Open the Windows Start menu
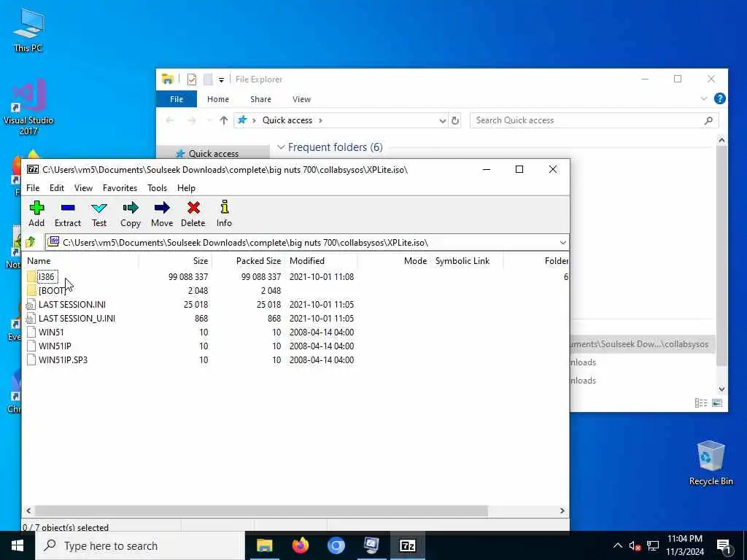 [x=18, y=545]
